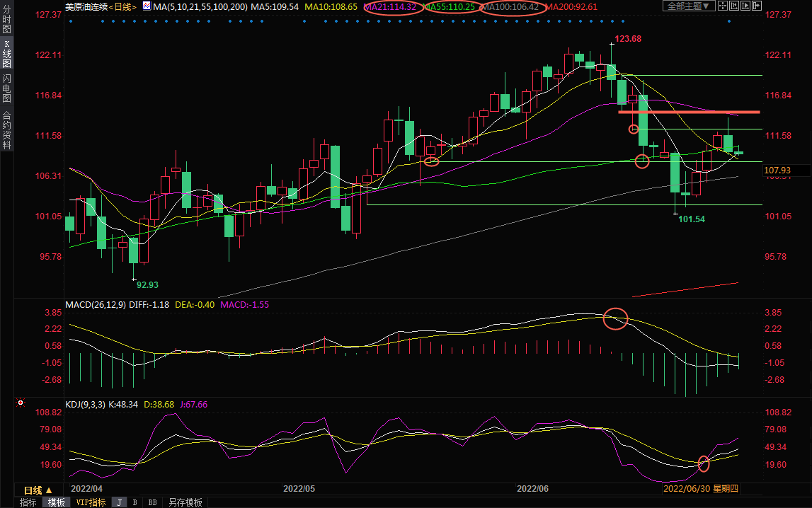Click the circled marker on KDJ crossover
The height and width of the screenshot is (508, 812).
pos(703,464)
